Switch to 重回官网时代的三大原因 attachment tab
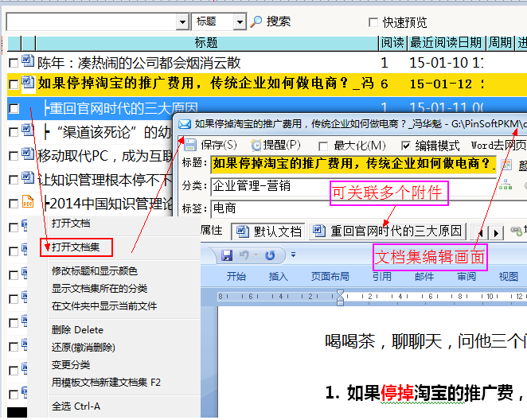Image resolution: width=527 pixels, height=420 pixels. pos(387,231)
